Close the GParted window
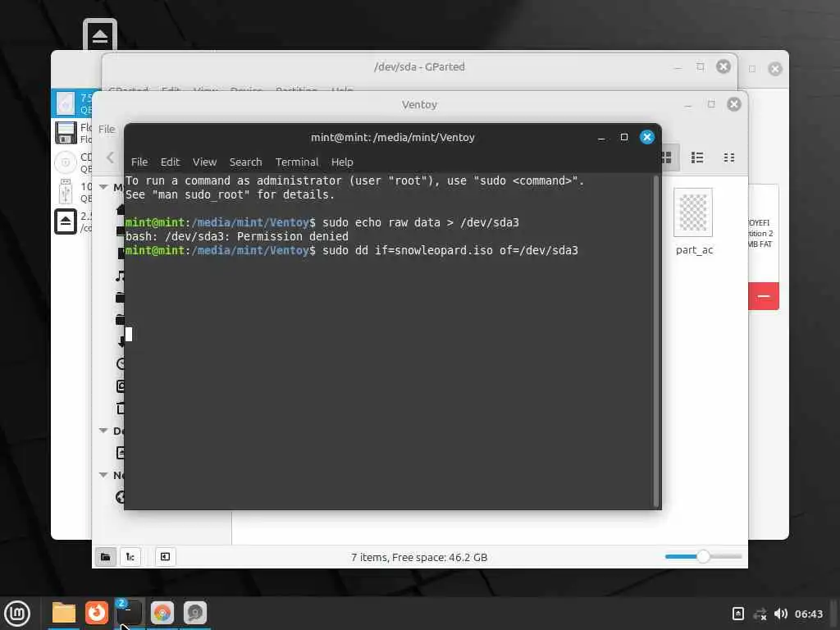Image resolution: width=840 pixels, height=630 pixels. point(724,67)
